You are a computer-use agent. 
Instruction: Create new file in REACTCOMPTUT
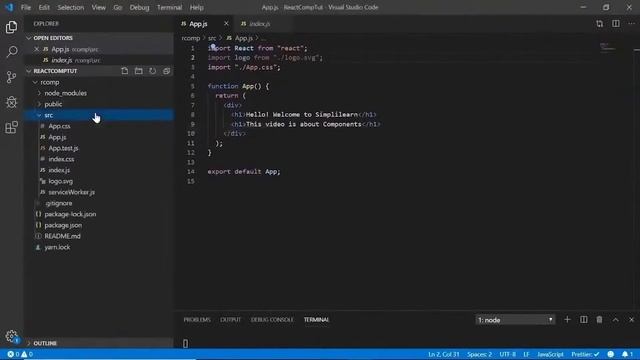(124, 71)
